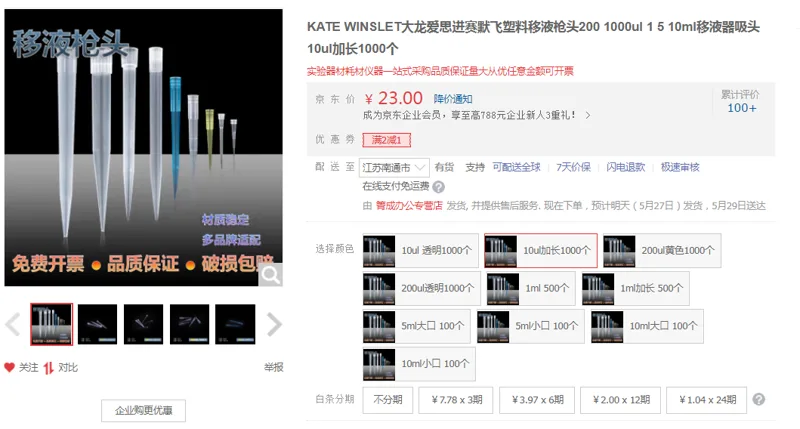Select the third product thumbnail
Viewport: 800px width, 429px height.
tap(143, 324)
